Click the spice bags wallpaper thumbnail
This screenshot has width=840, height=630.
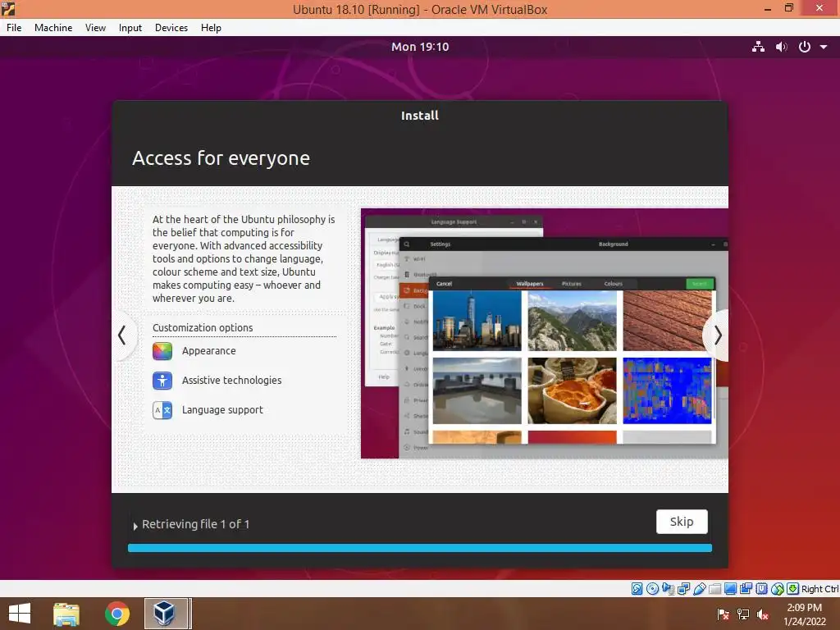(572, 390)
